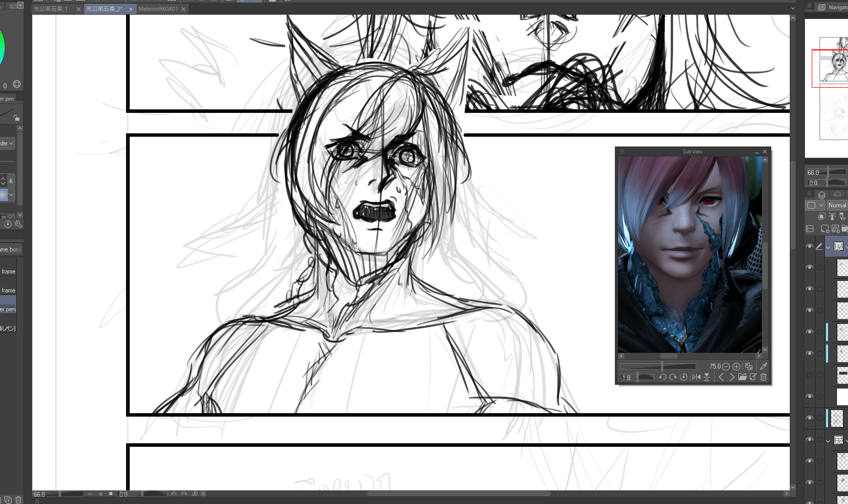Zoom out in the Sub View panel
The image size is (848, 504).
tap(726, 366)
